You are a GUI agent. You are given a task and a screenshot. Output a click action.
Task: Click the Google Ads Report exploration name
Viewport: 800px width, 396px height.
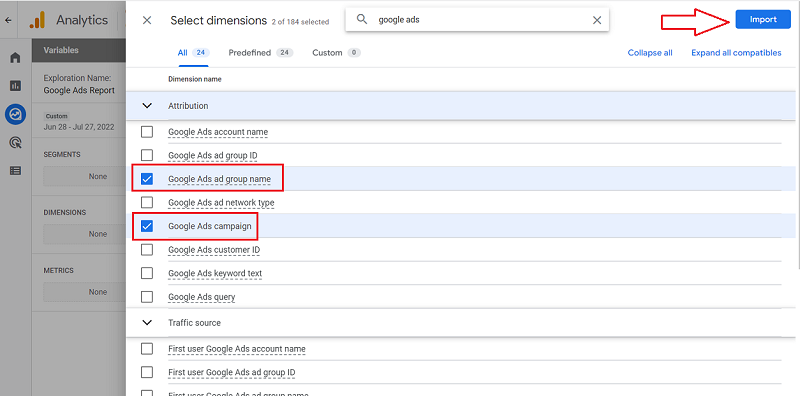pyautogui.click(x=79, y=90)
